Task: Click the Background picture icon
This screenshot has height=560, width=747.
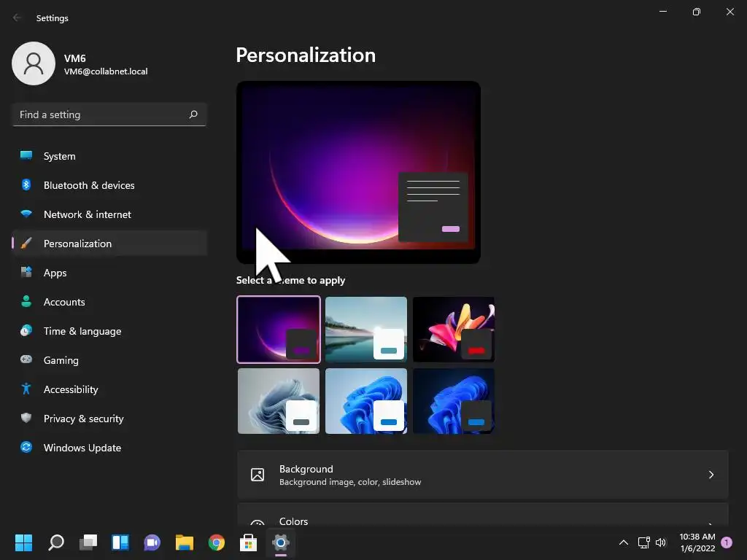Action: point(258,475)
